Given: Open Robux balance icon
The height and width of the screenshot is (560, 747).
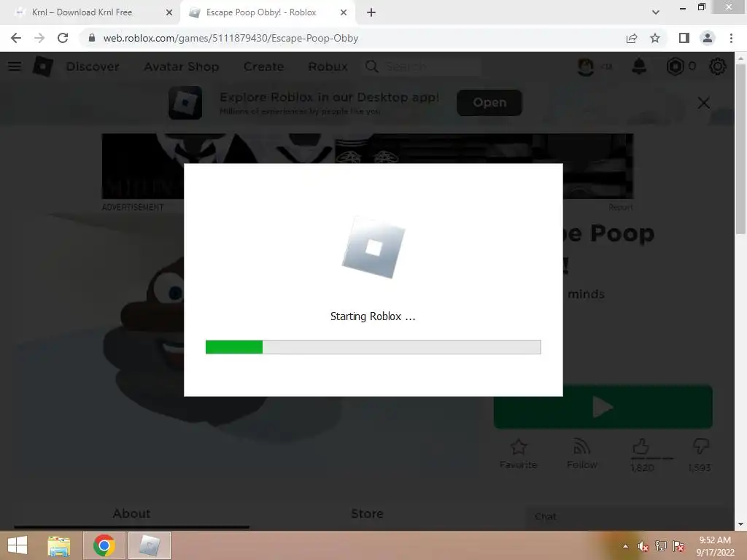Looking at the screenshot, I should pyautogui.click(x=675, y=66).
